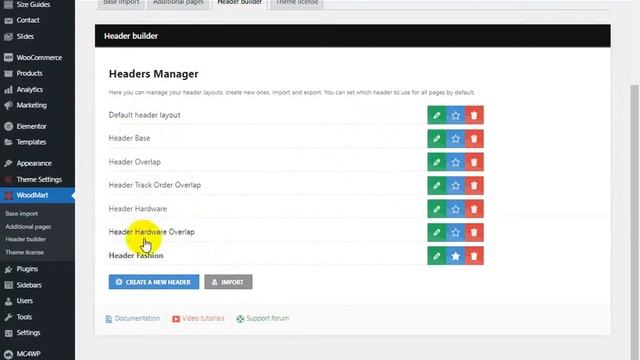Select the Header Hardware Overlap name text
This screenshot has width=640, height=360.
151,232
